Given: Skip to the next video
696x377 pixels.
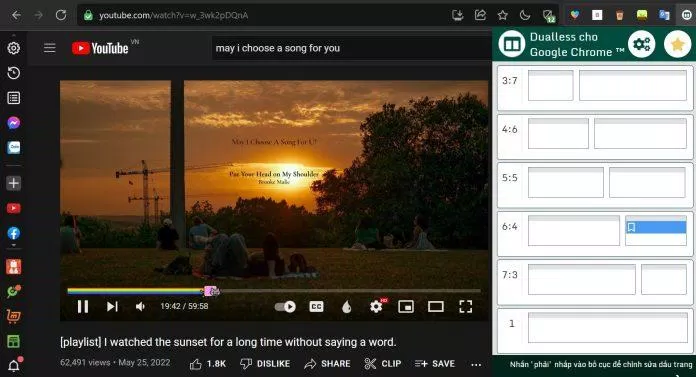Looking at the screenshot, I should (x=112, y=306).
